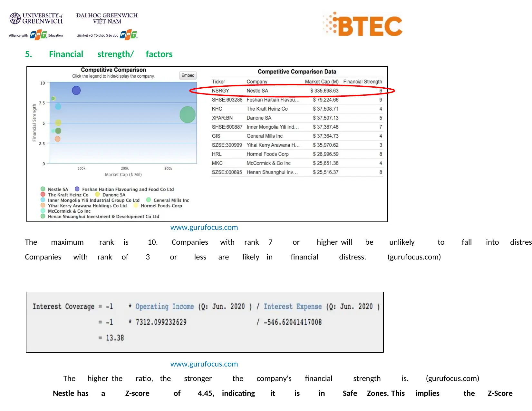Select the SHSE:603288 ticker cell
Viewport: 532px width, 411px height.
click(x=227, y=100)
